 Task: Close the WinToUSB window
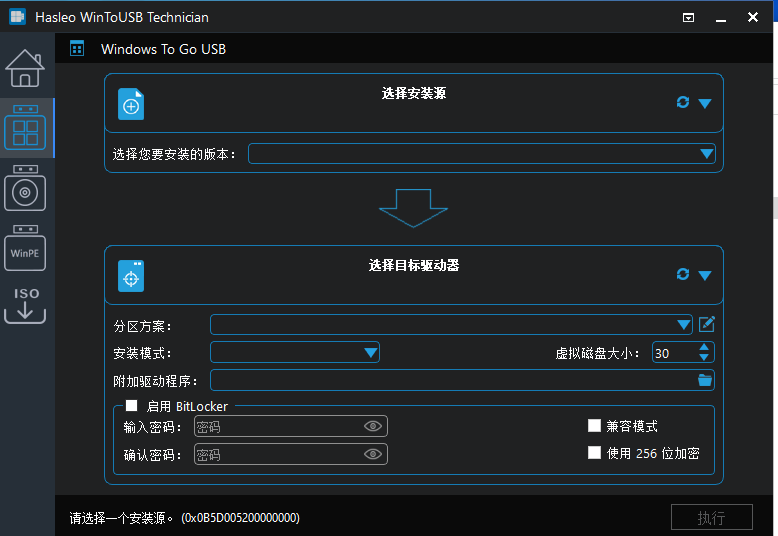(x=753, y=17)
